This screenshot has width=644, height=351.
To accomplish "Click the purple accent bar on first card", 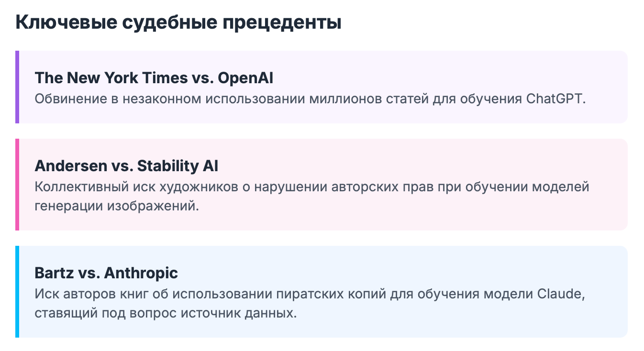I will (x=17, y=87).
